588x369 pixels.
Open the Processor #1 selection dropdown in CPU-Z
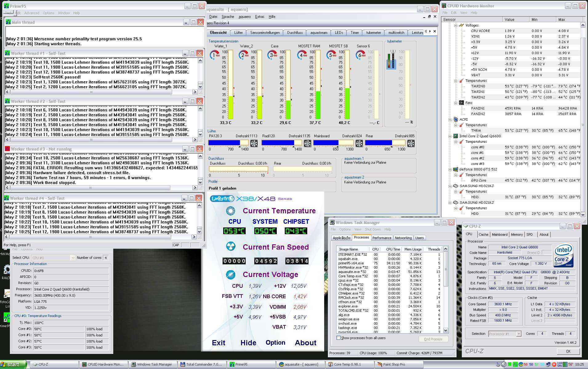click(518, 334)
